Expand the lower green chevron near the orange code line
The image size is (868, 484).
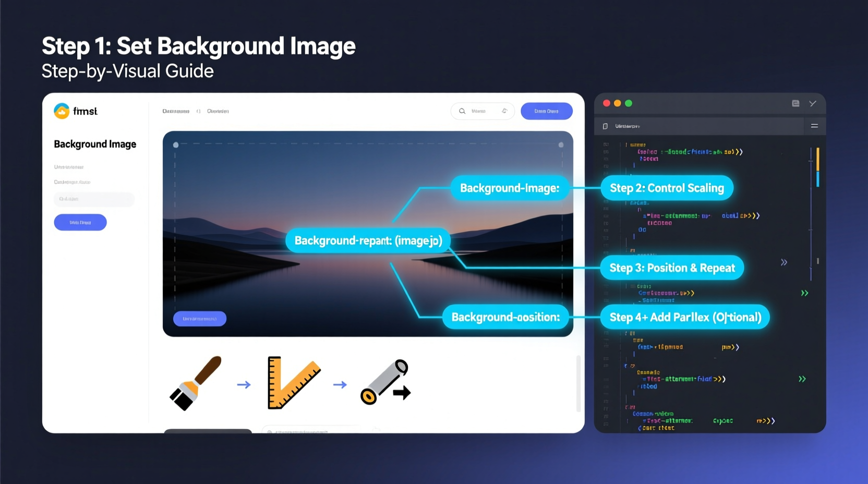pyautogui.click(x=803, y=379)
